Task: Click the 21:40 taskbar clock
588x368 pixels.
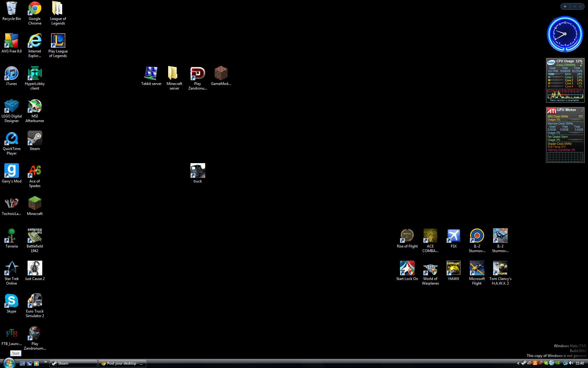Action: tap(580, 363)
